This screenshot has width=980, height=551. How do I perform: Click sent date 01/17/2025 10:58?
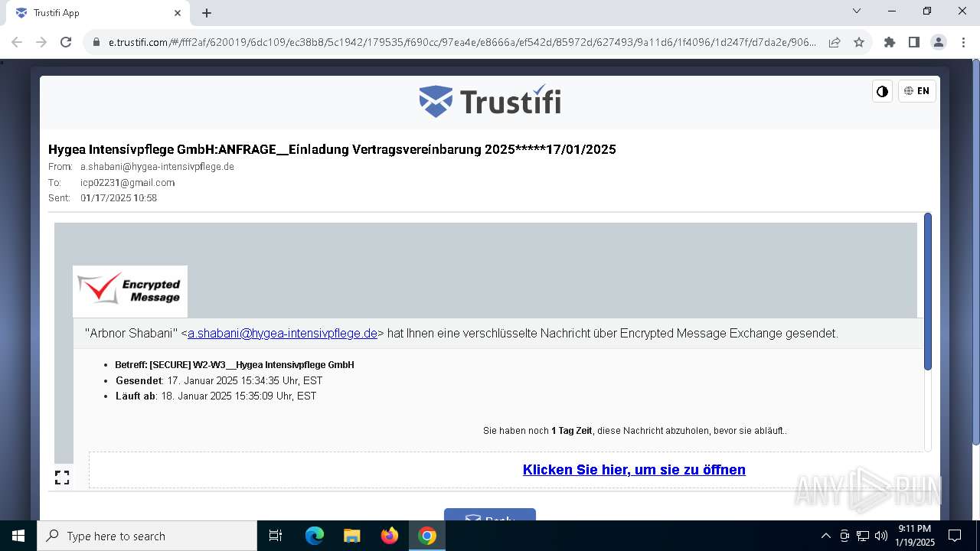pyautogui.click(x=119, y=198)
